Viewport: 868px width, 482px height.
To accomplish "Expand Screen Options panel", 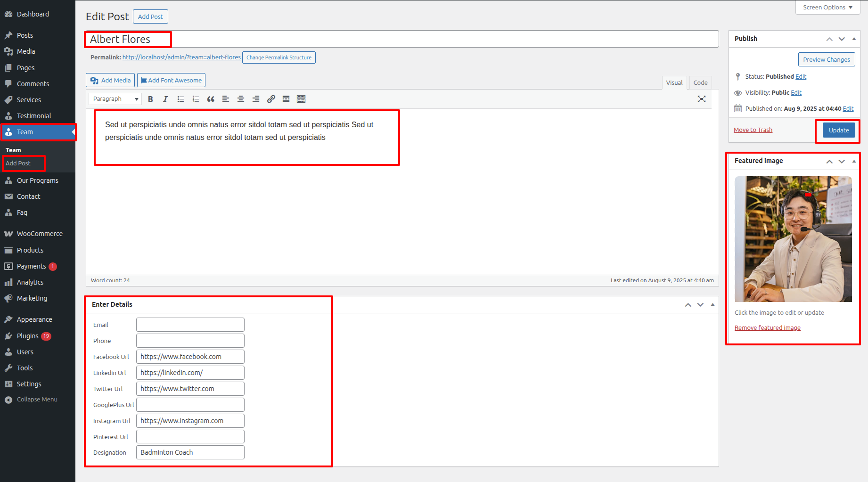I will 827,8.
